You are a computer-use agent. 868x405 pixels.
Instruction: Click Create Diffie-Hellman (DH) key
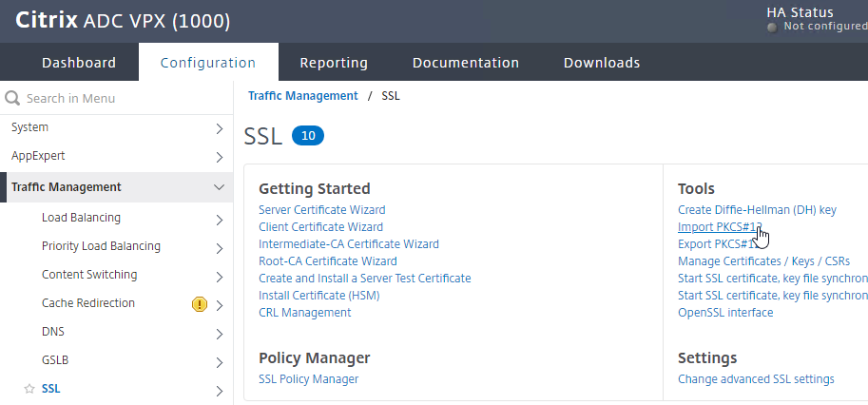coord(757,210)
